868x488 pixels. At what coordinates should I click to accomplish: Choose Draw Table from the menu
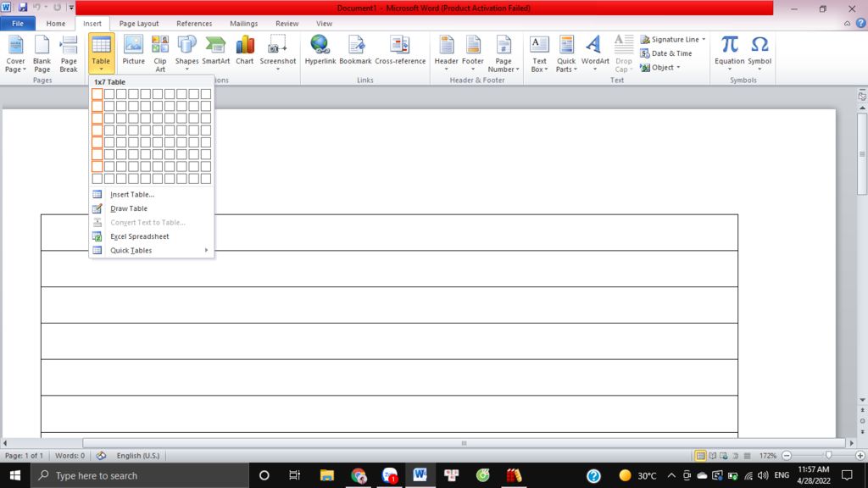(x=152, y=208)
